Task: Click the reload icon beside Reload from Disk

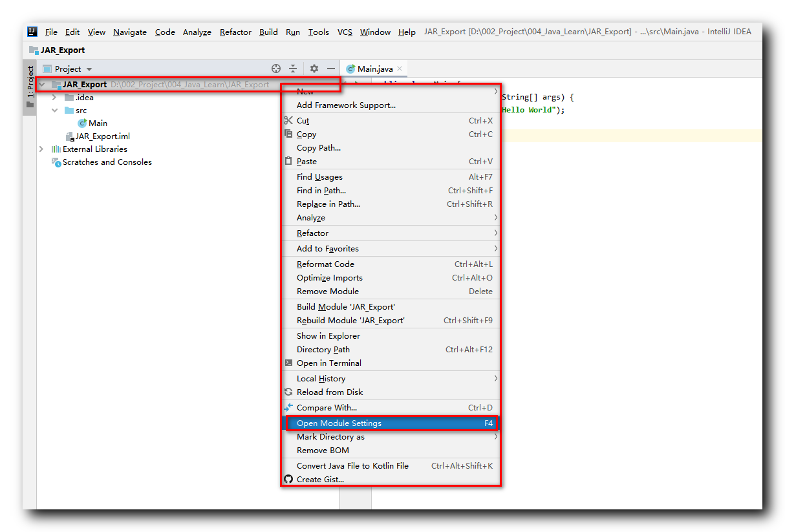Action: pyautogui.click(x=288, y=392)
